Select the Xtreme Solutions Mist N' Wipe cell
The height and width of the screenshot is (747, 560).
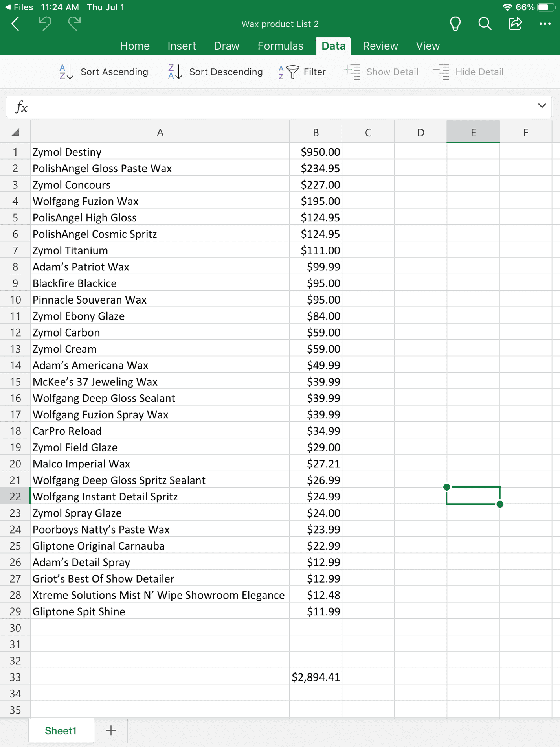click(x=160, y=594)
